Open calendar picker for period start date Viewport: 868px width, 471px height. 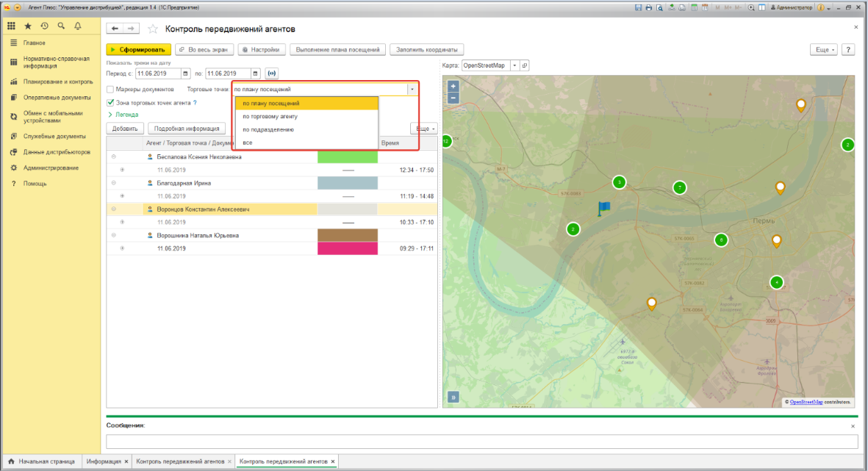(x=185, y=73)
